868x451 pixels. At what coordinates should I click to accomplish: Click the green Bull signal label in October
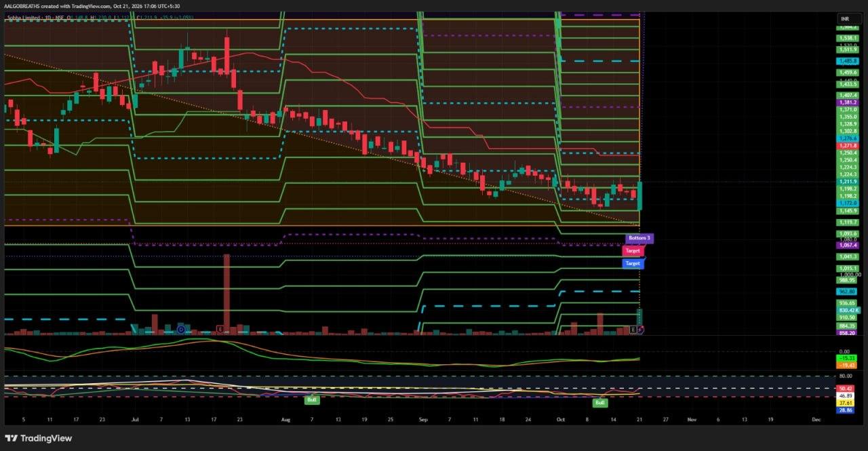click(600, 403)
